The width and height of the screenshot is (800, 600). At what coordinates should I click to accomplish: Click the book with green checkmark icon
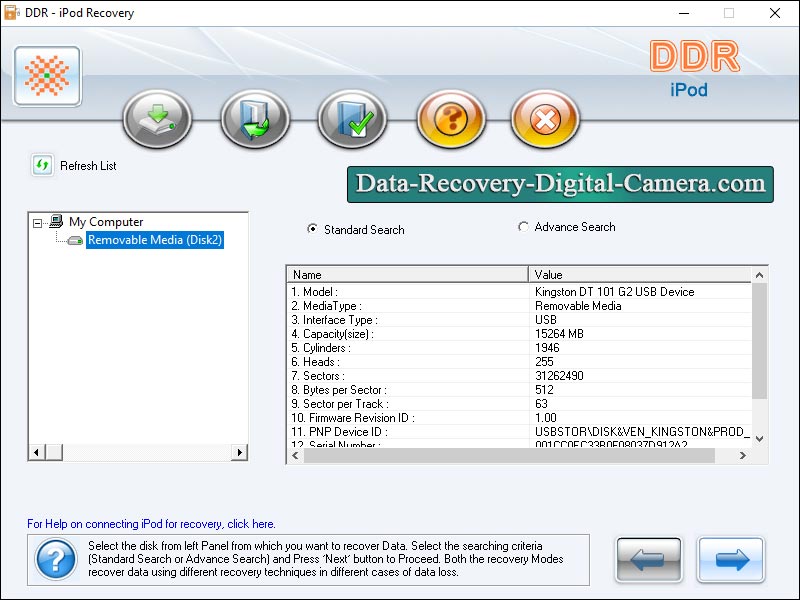click(352, 120)
